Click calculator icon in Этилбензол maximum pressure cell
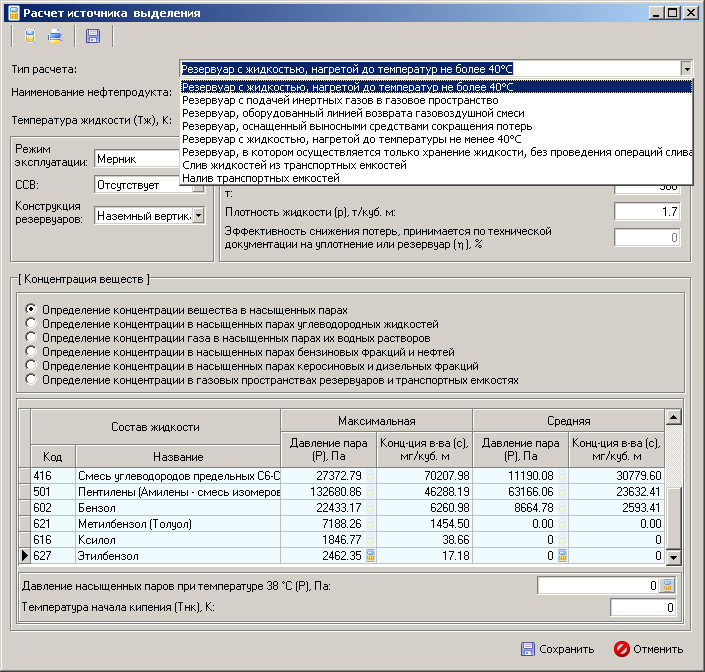Viewport: 705px width, 672px height. click(370, 555)
